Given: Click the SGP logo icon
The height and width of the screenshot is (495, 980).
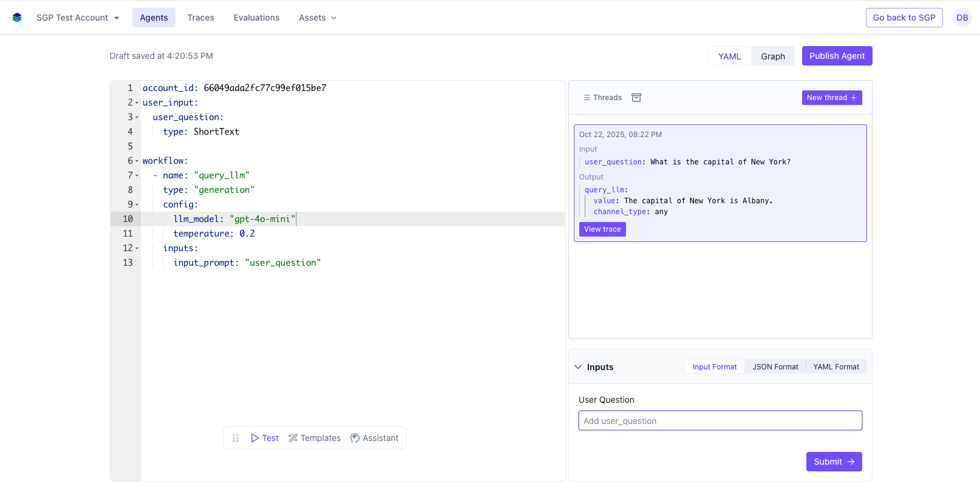Looking at the screenshot, I should pyautogui.click(x=17, y=18).
